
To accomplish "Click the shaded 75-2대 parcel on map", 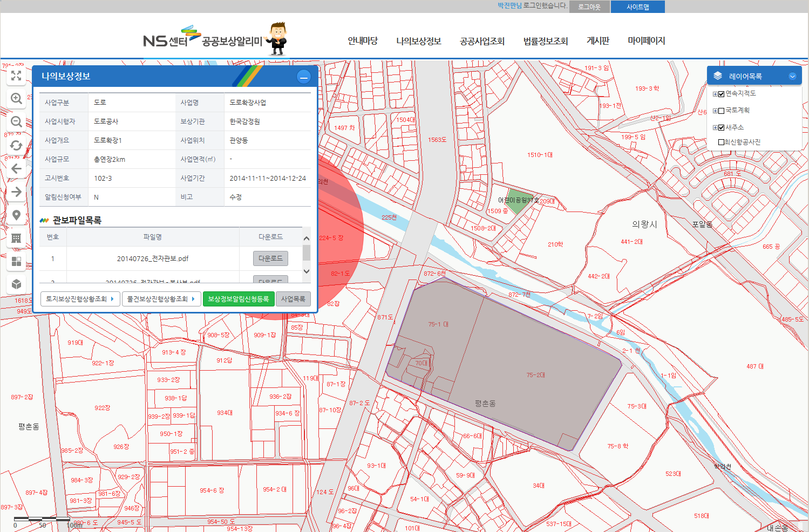I will pyautogui.click(x=536, y=375).
